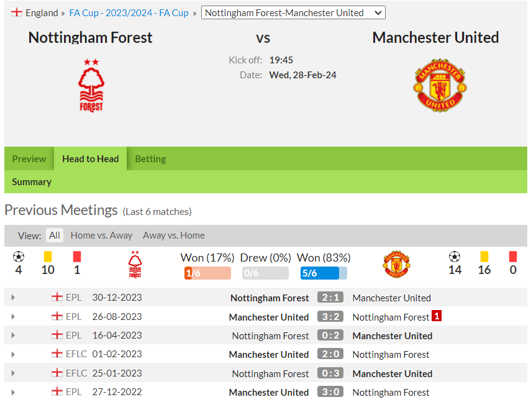Select the All view filter
Viewport: 531px width, 420px height.
[x=55, y=235]
